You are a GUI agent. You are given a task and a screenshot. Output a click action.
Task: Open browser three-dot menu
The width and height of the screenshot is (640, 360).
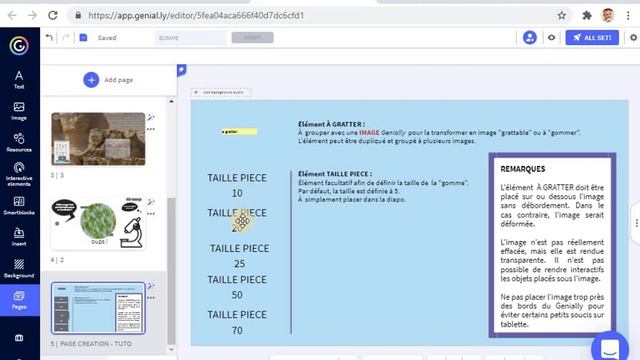coord(628,16)
